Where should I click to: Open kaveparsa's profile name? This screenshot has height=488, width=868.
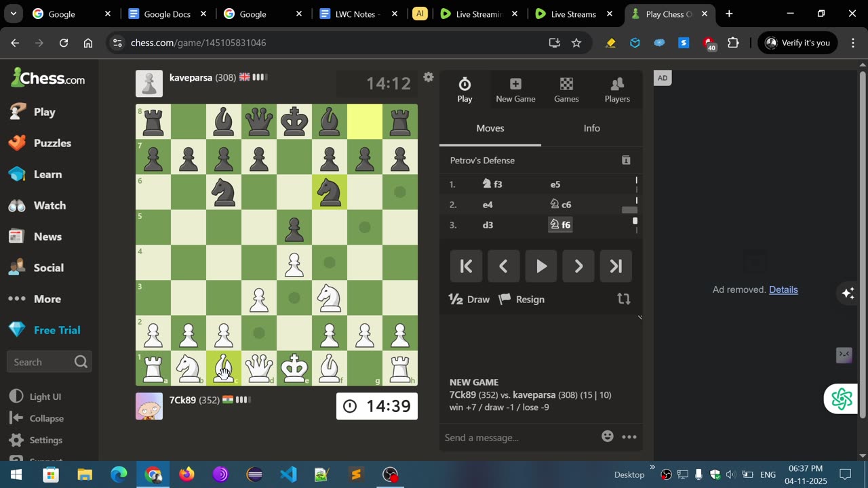click(191, 77)
